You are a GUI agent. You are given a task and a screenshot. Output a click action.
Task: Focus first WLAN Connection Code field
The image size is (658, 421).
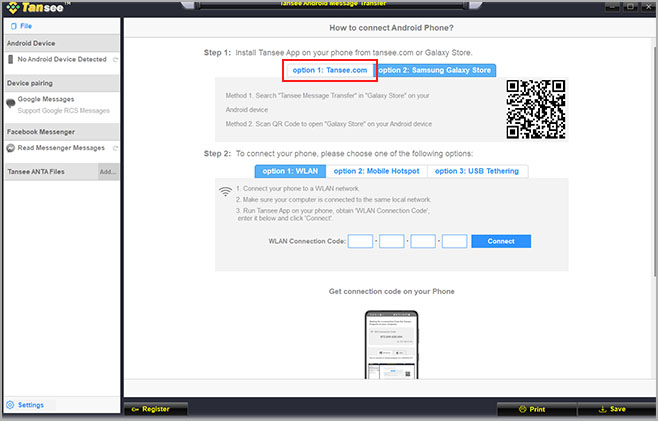click(x=360, y=241)
